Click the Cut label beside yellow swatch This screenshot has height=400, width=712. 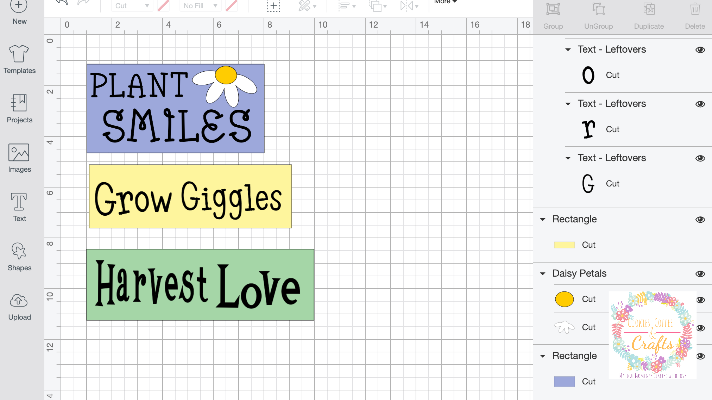tap(588, 245)
